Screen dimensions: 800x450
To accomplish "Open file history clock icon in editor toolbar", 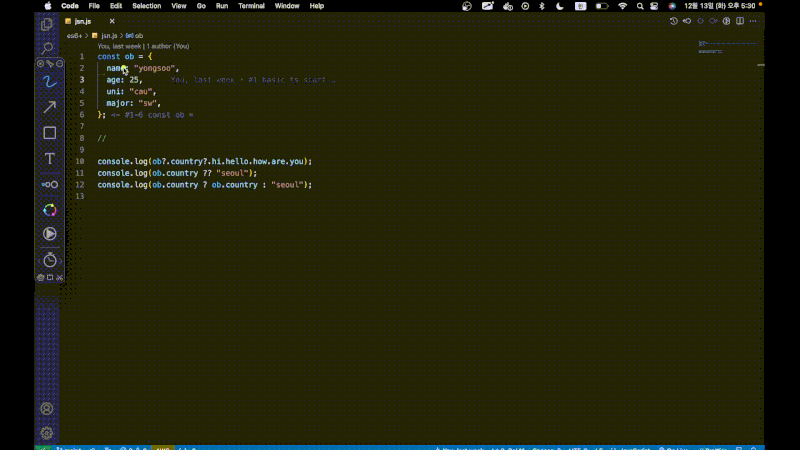I will [673, 21].
